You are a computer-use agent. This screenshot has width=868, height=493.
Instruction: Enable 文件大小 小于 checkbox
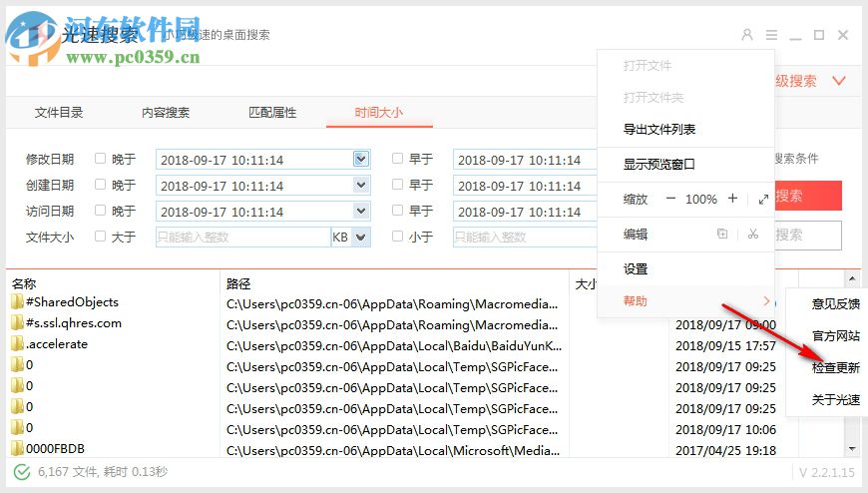(x=397, y=236)
